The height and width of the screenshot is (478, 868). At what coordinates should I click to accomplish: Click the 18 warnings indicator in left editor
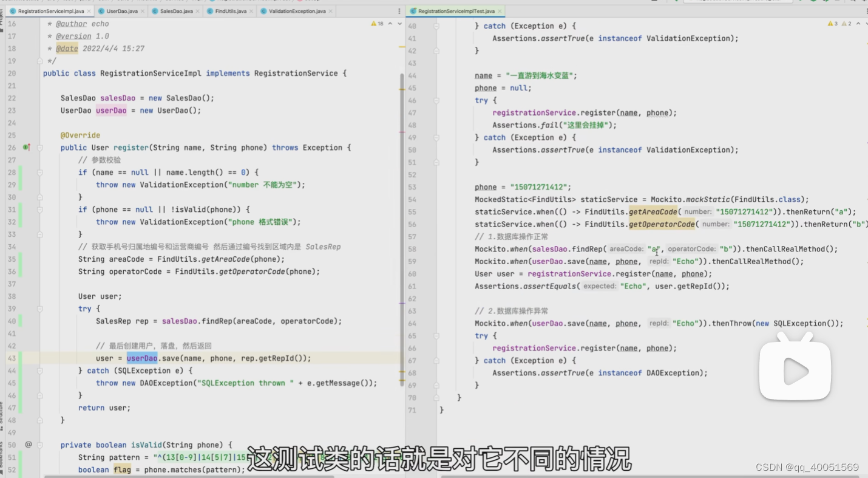click(x=377, y=24)
